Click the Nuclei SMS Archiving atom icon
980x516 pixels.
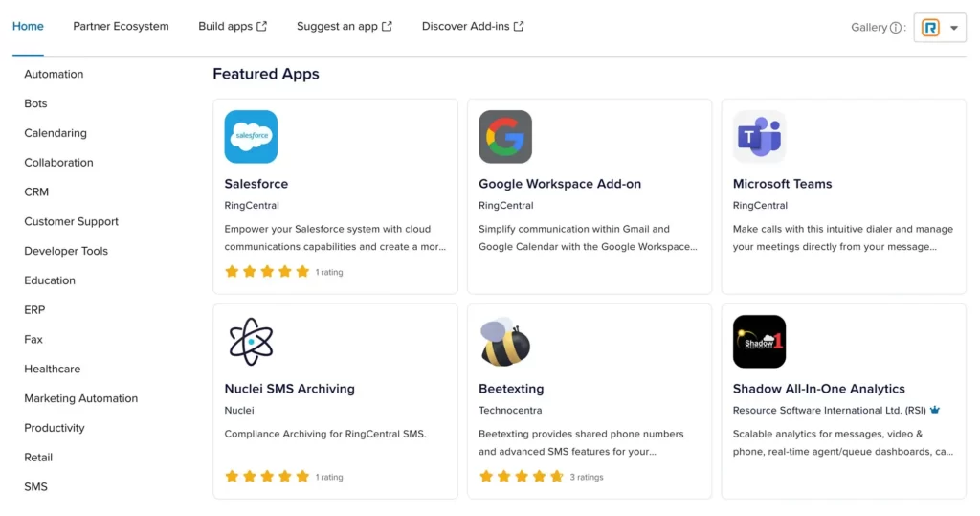click(x=251, y=342)
